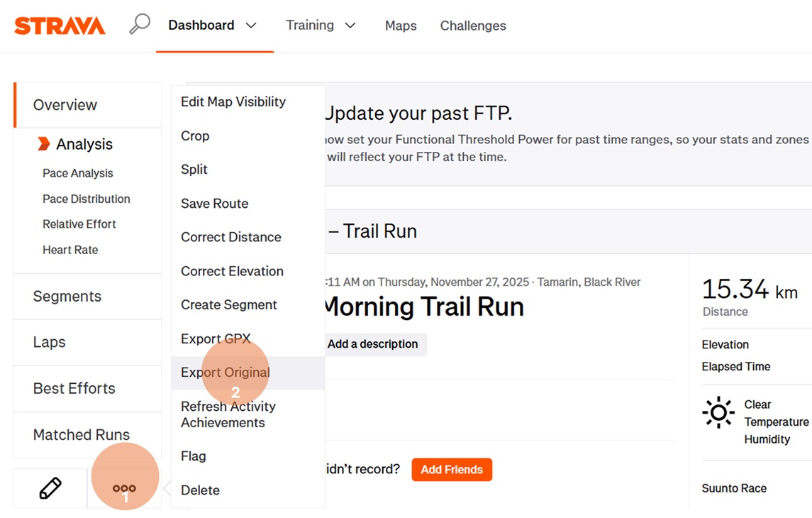Click Add a description

(374, 343)
